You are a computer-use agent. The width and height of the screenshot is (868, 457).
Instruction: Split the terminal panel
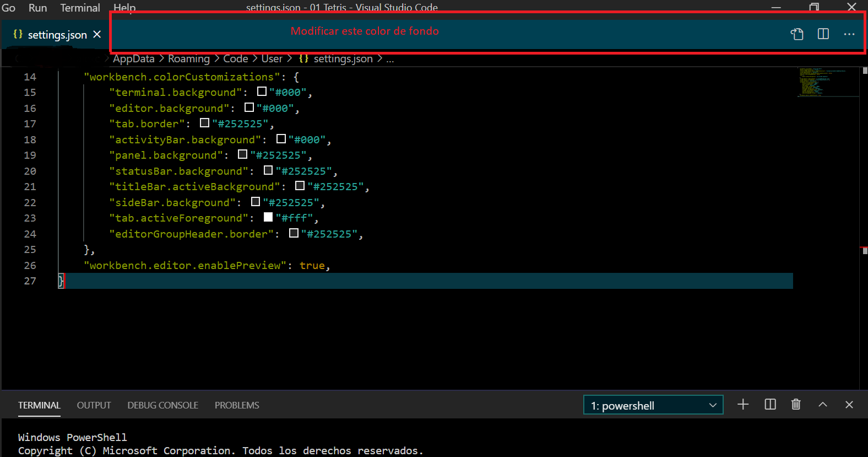[771, 405]
